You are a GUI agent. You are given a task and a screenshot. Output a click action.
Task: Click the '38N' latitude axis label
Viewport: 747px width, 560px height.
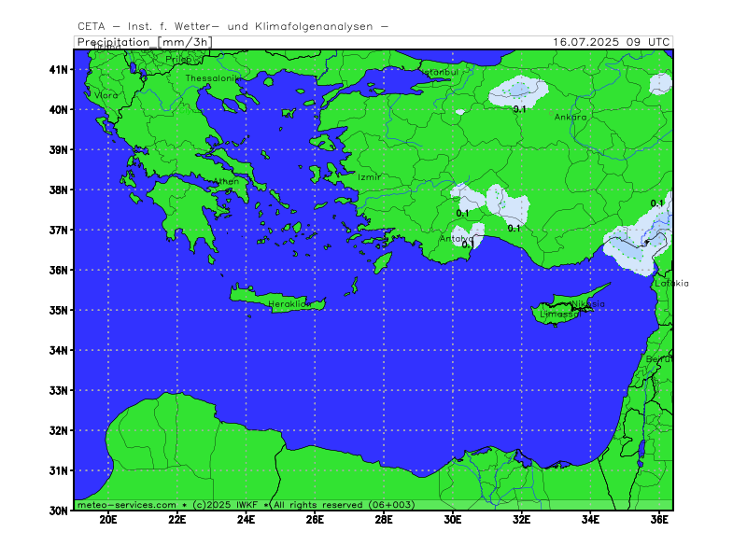(58, 189)
